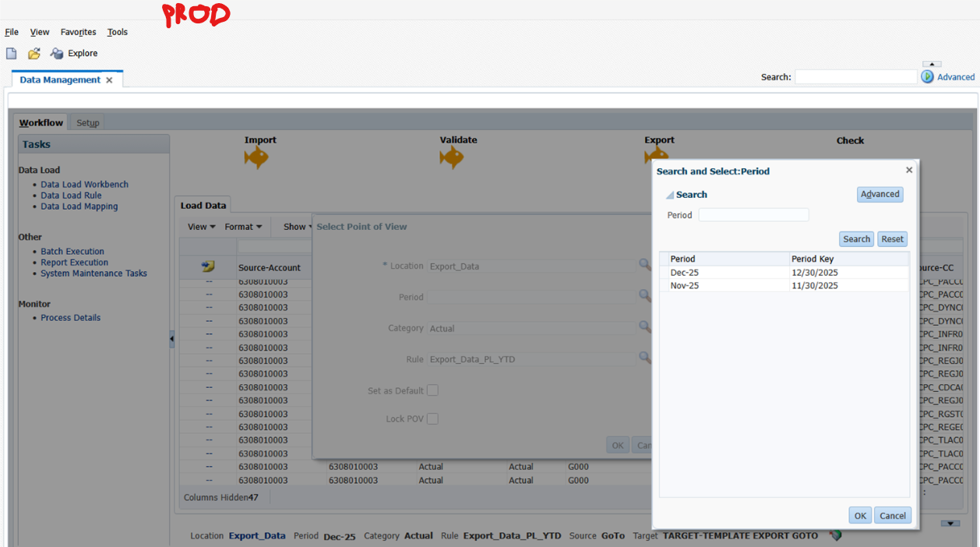The image size is (980, 547).
Task: Collapse the Search disclosure triangle
Action: [x=669, y=196]
